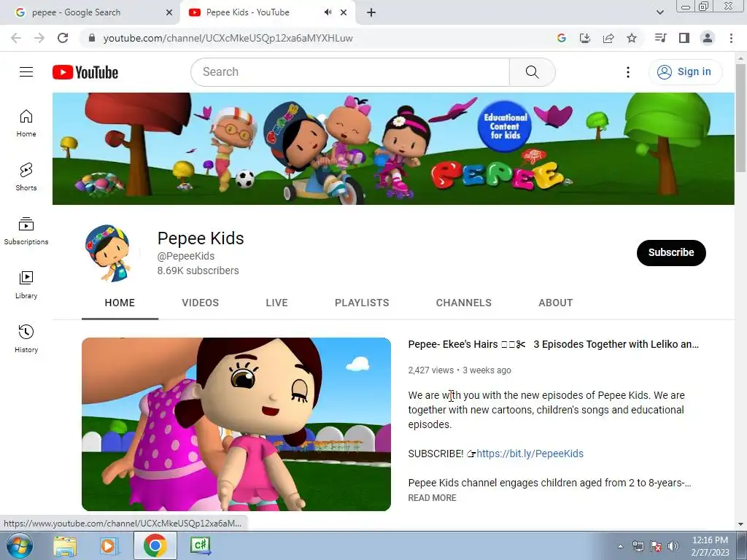Open the bit.ly/PepeeKids link

[530, 454]
